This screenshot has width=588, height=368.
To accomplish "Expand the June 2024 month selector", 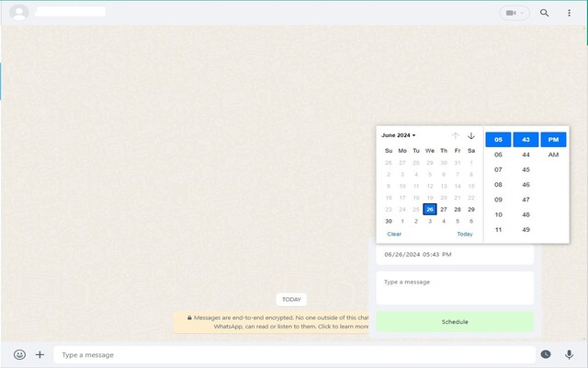I will pos(398,135).
